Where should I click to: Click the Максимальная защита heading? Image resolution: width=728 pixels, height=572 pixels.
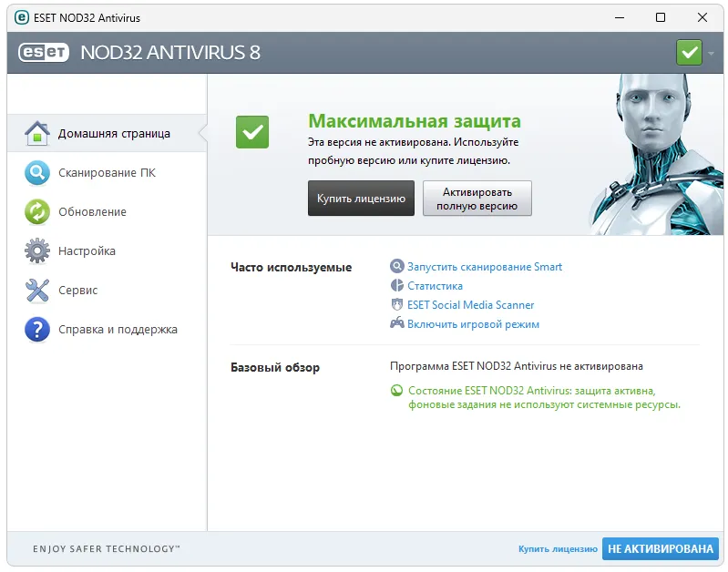pyautogui.click(x=415, y=121)
